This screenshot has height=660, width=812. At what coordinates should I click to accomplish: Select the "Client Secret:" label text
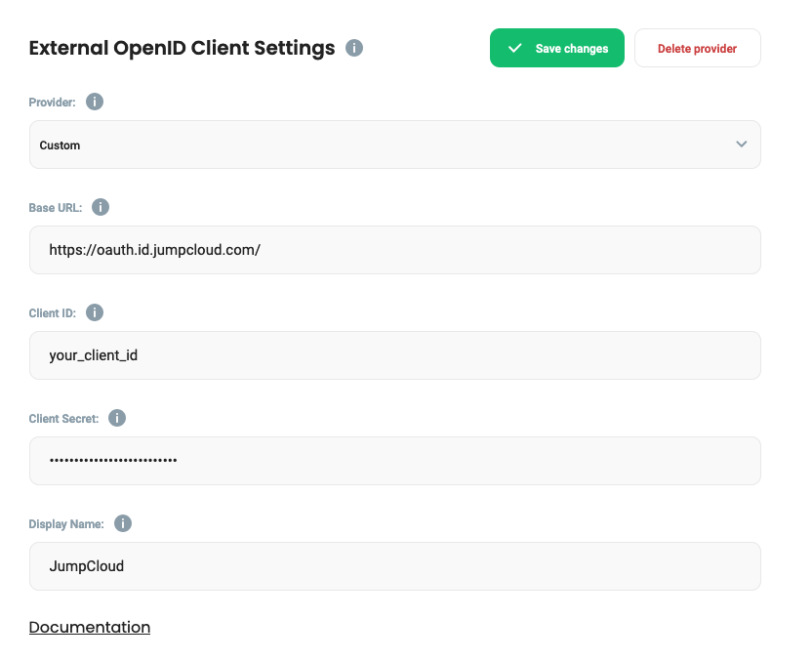click(63, 419)
